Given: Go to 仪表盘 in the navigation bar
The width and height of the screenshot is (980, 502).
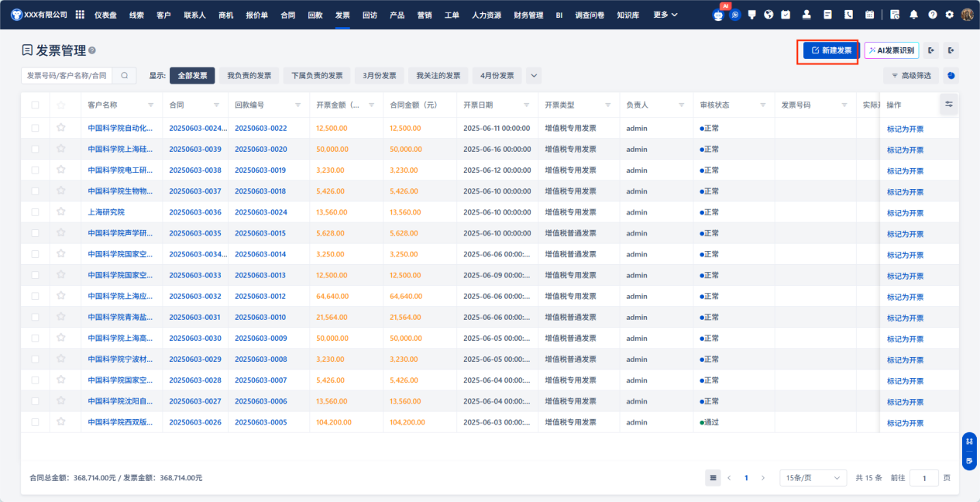Looking at the screenshot, I should [105, 15].
